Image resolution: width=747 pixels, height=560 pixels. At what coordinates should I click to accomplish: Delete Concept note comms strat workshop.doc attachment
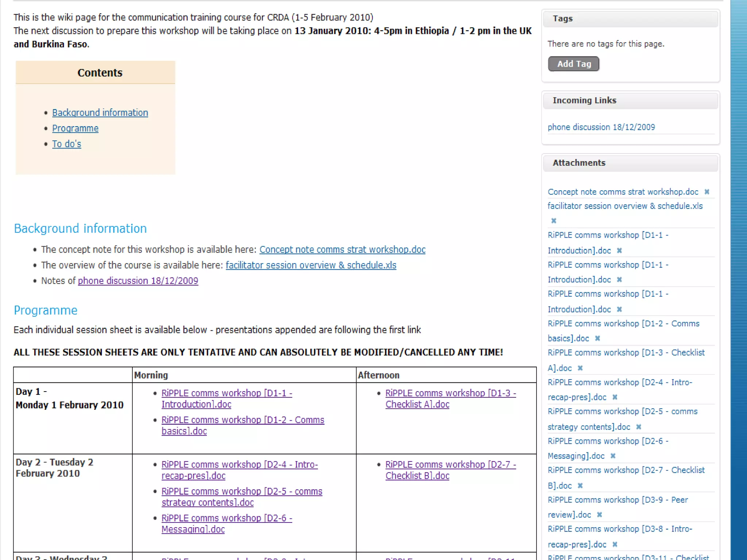pyautogui.click(x=707, y=192)
